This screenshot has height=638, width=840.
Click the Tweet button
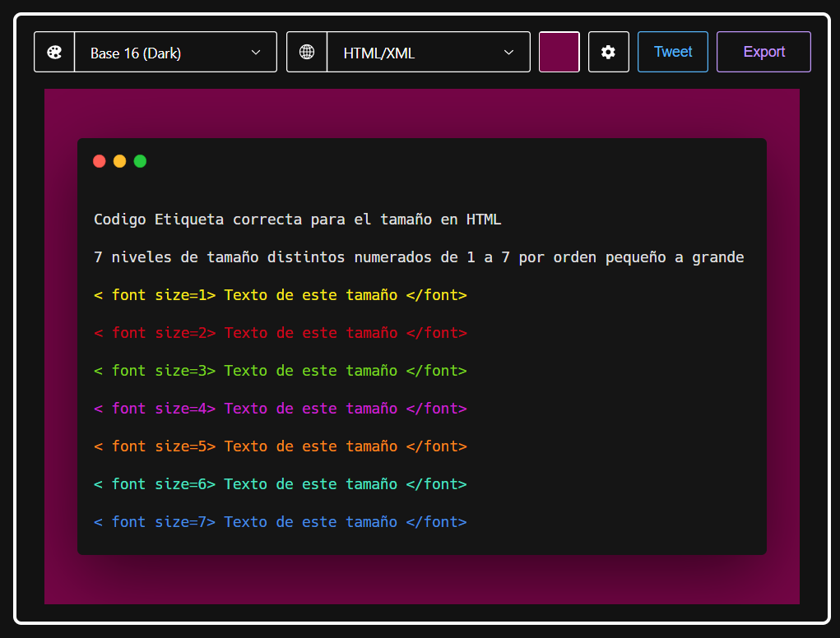tap(672, 52)
